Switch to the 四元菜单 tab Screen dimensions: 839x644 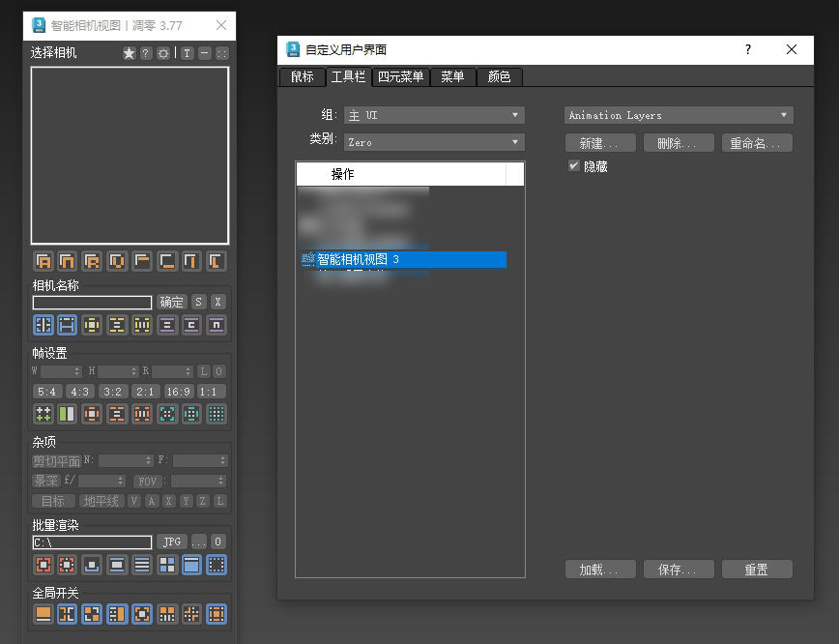tap(400, 77)
